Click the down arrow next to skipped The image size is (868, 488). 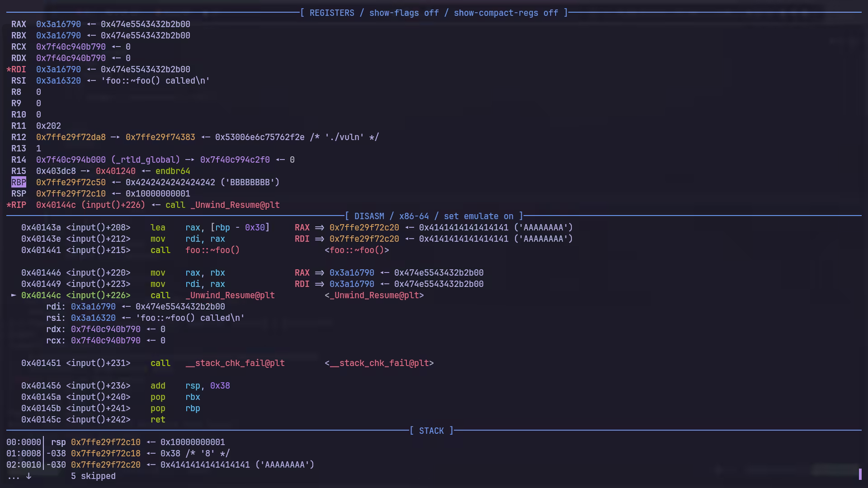28,476
